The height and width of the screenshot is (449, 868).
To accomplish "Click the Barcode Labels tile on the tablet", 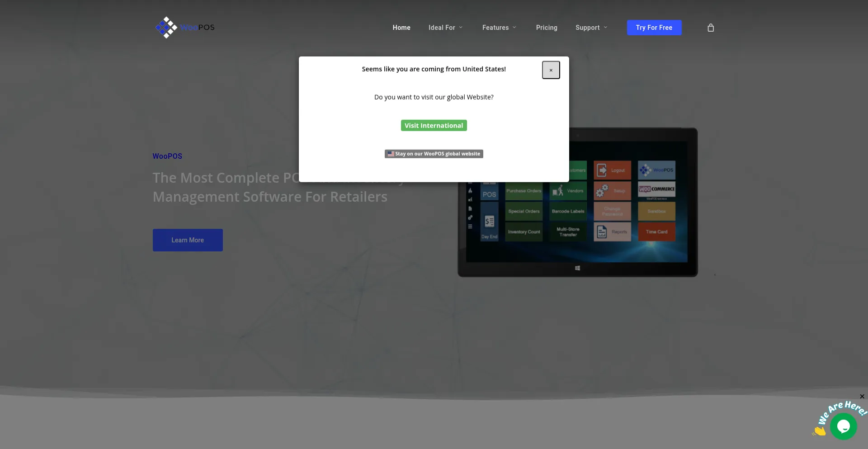I will 568,211.
